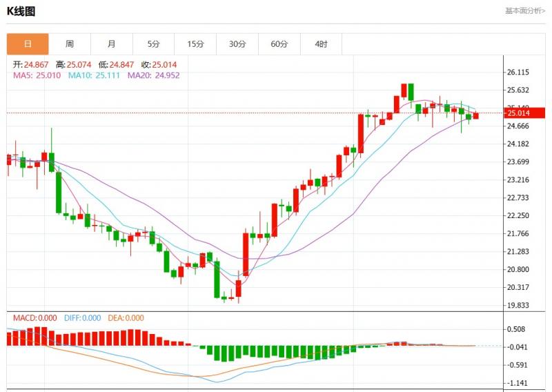
Task: Click the 收:25.014 close price
Action: click(159, 65)
